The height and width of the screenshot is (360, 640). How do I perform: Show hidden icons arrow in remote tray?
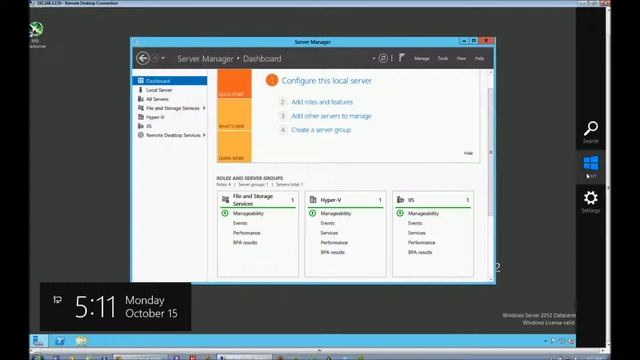tap(546, 341)
